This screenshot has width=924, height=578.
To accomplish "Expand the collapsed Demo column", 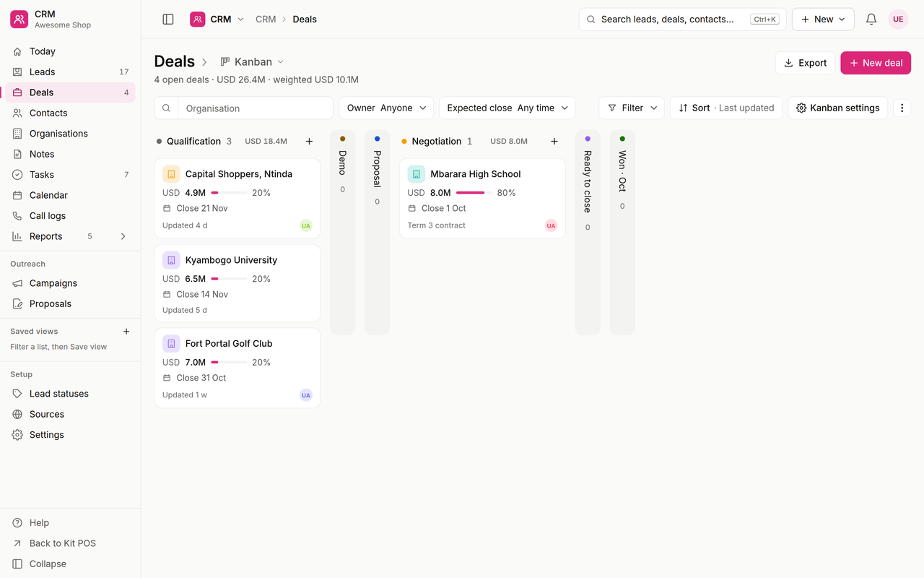I will (342, 233).
